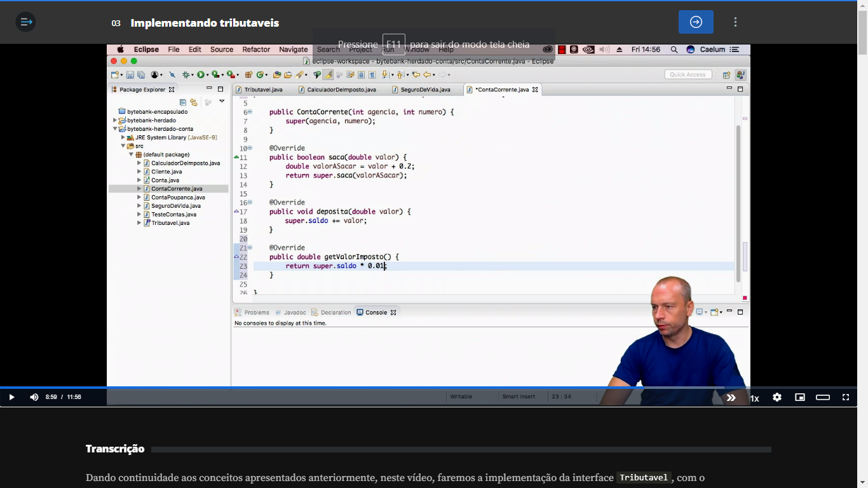Open the Source menu
Viewport: 868px width, 488px height.
point(222,50)
